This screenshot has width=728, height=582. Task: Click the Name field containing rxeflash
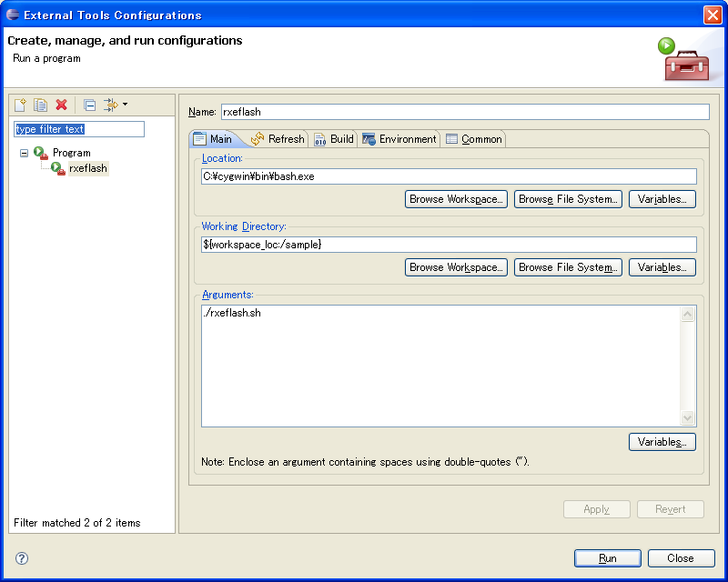465,112
